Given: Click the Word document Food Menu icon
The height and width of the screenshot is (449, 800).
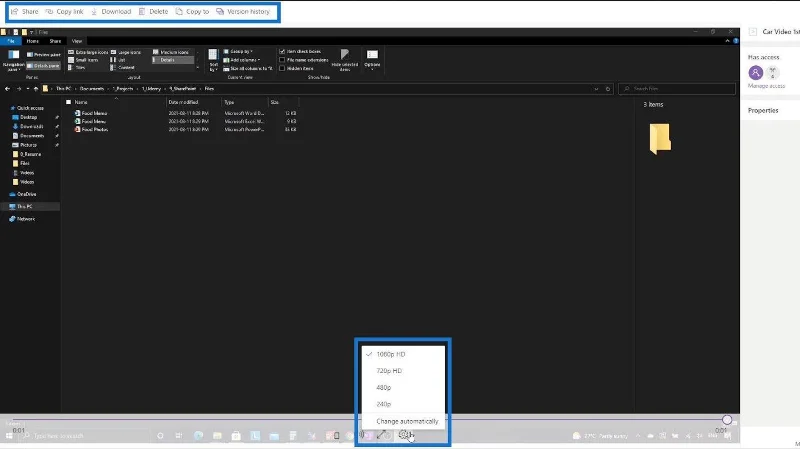Looking at the screenshot, I should (78, 113).
